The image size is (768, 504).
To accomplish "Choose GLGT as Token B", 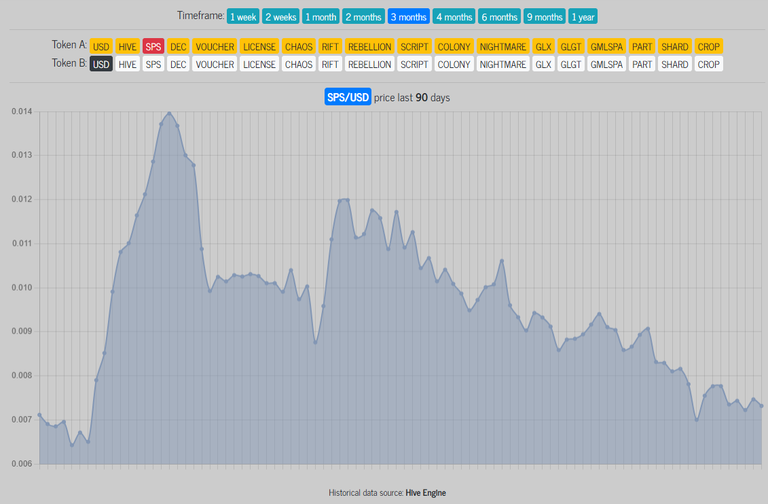I will click(571, 64).
